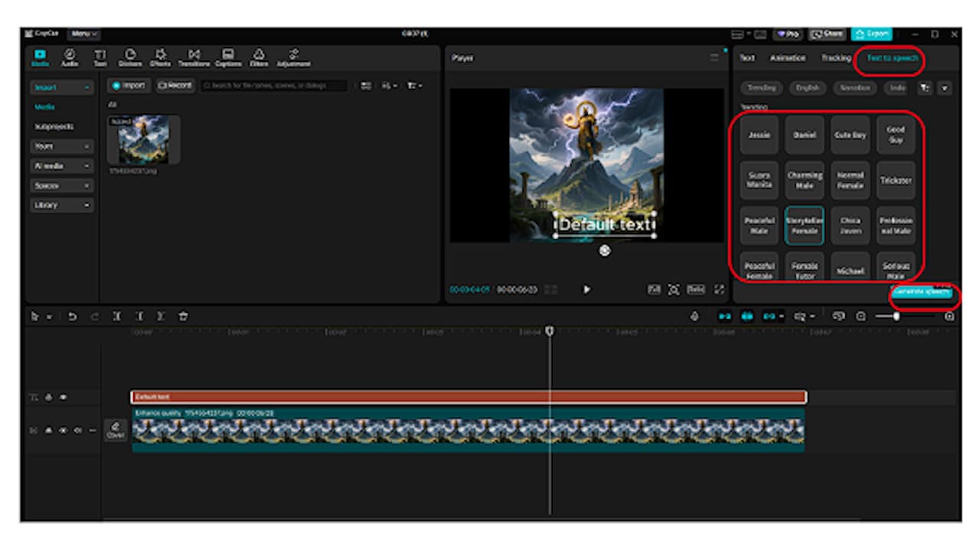Play the preview in the Player
Image resolution: width=980 pixels, height=551 pixels.
[587, 289]
